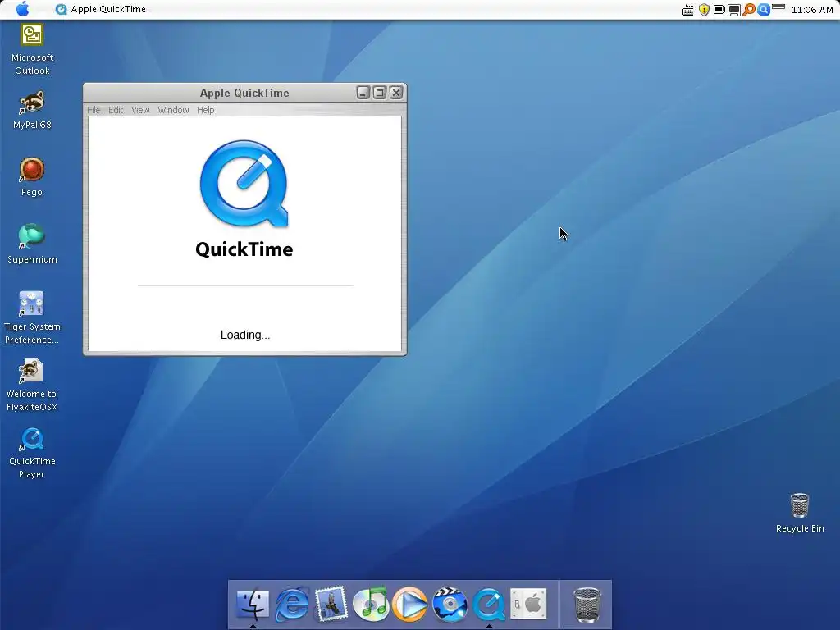Click the yellow security shield tray icon
Image resolution: width=840 pixels, height=630 pixels.
pyautogui.click(x=704, y=10)
